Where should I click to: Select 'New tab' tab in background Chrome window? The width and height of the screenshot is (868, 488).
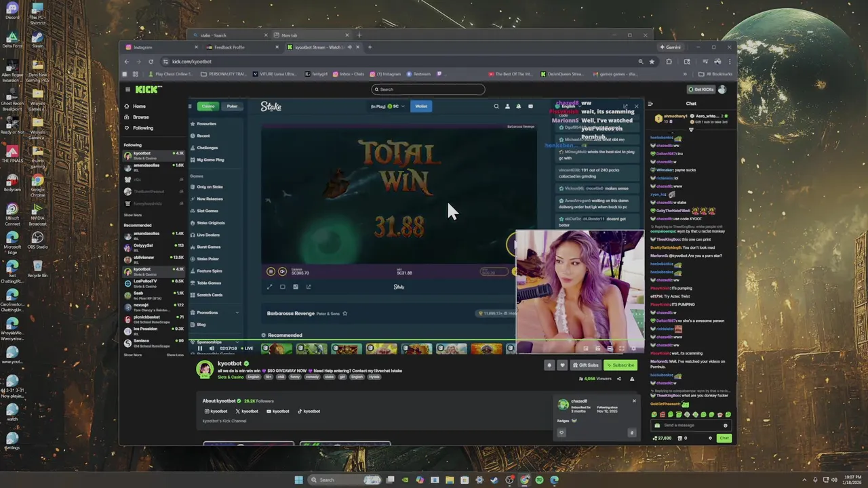311,35
